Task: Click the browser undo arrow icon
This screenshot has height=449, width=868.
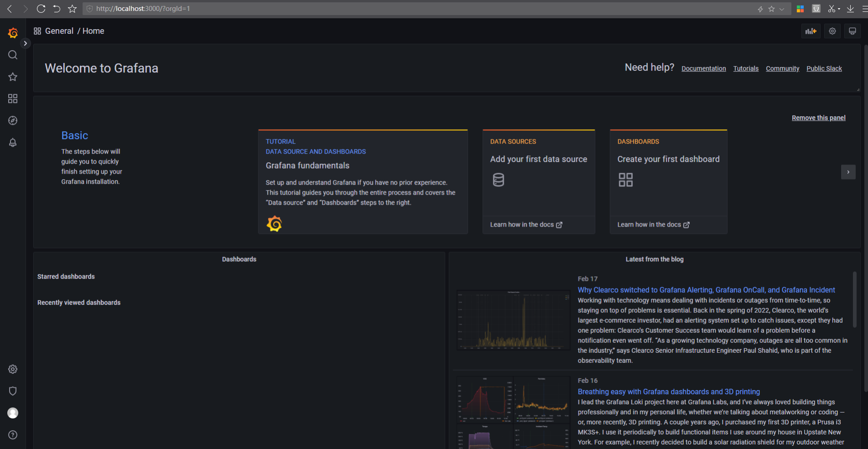Action: (x=57, y=9)
